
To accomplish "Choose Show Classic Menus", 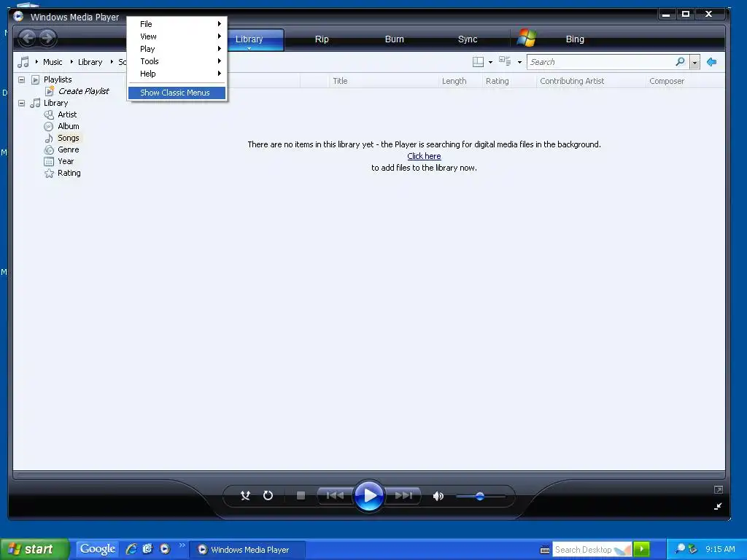I will [x=177, y=93].
